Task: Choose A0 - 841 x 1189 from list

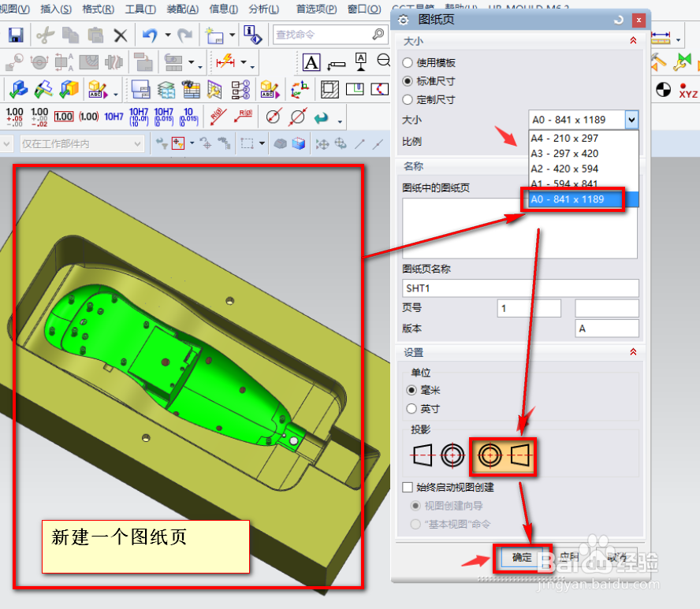Action: [x=583, y=199]
